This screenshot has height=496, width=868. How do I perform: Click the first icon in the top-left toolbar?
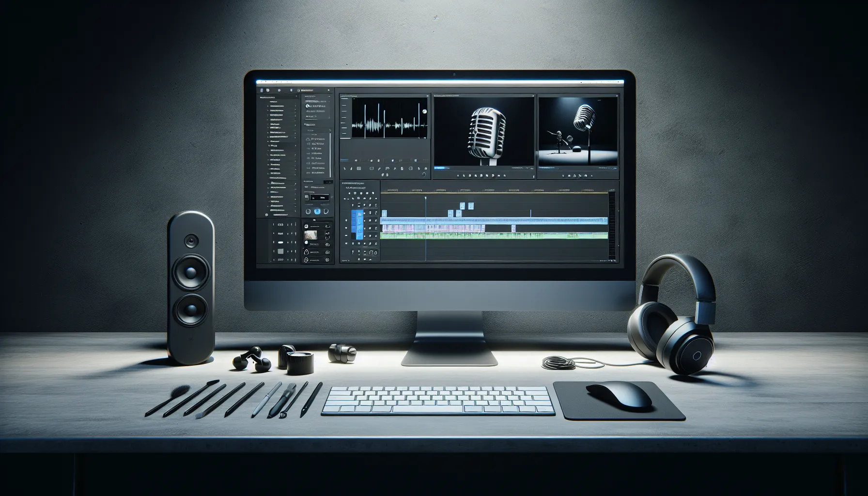[x=261, y=90]
